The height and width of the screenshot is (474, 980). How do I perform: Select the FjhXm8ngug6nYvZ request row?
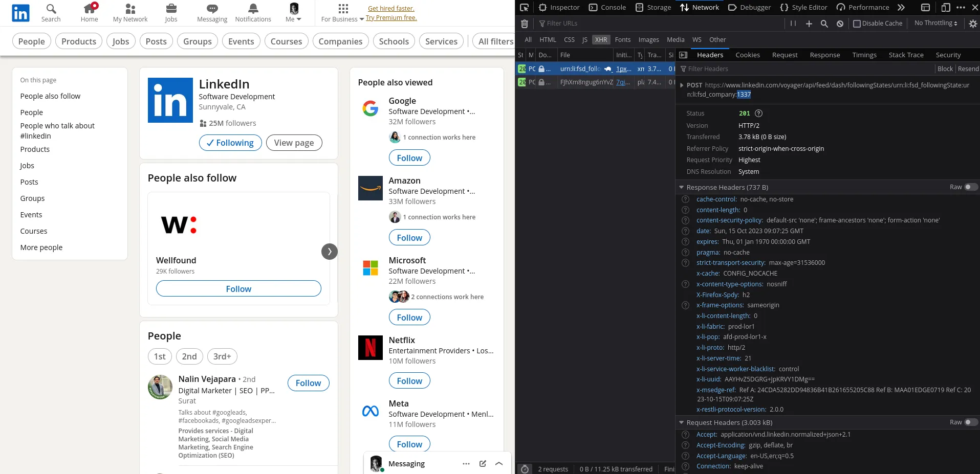pos(596,82)
